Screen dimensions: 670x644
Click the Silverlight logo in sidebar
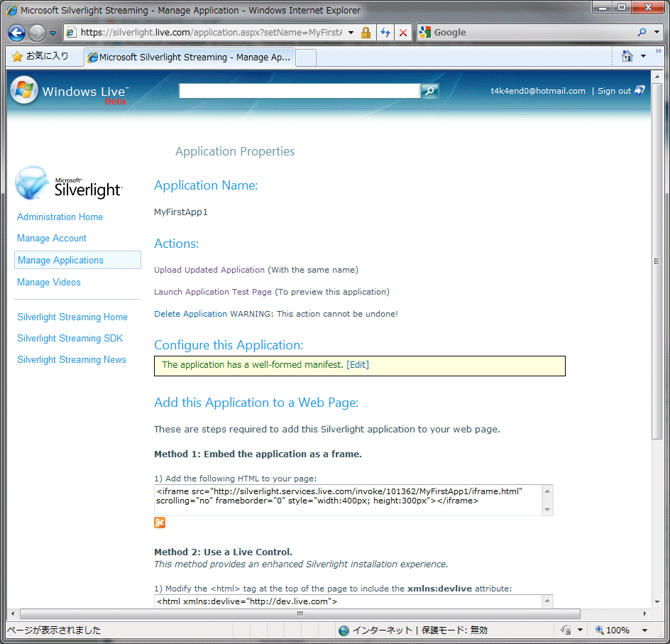point(69,183)
